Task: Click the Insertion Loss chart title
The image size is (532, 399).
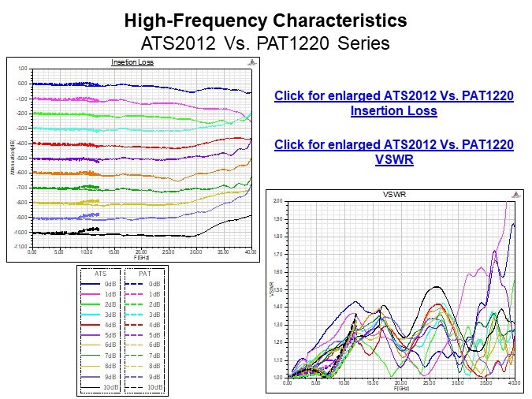Action: coord(132,62)
